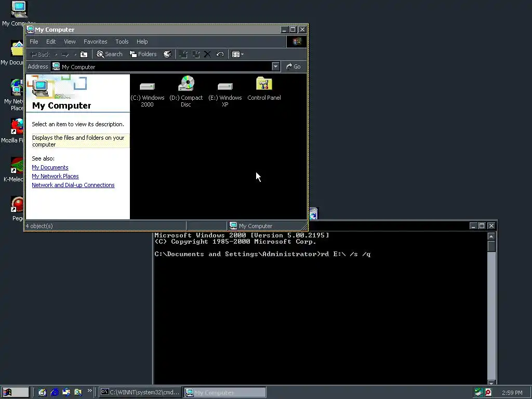This screenshot has height=399, width=532.
Task: Open the Control Panel icon
Action: coord(264,89)
